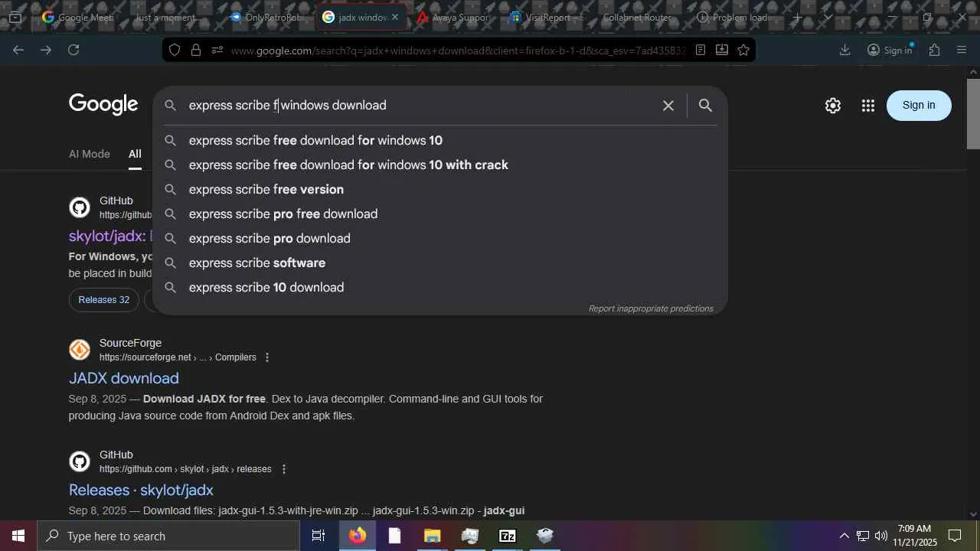Open the tracking protection shield icon
This screenshot has height=551, width=980.
pos(175,50)
